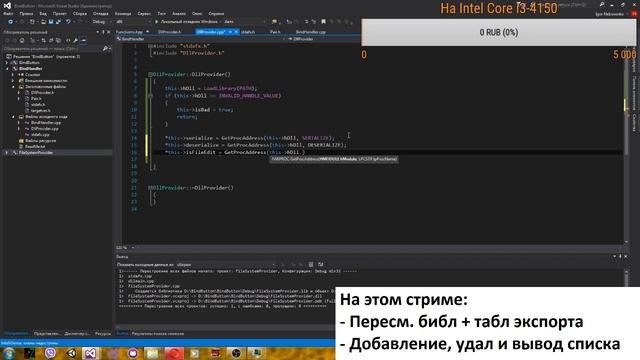The width and height of the screenshot is (640, 360).
Task: Expand the BindButton project node
Action: 7,63
